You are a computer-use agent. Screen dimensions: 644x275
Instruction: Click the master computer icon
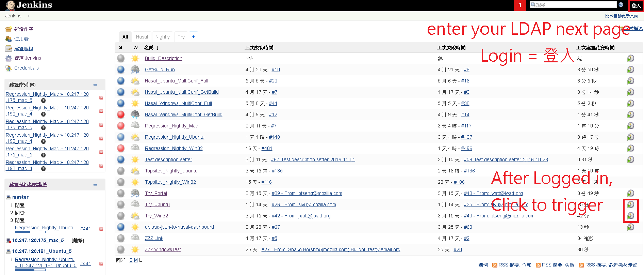(9, 197)
